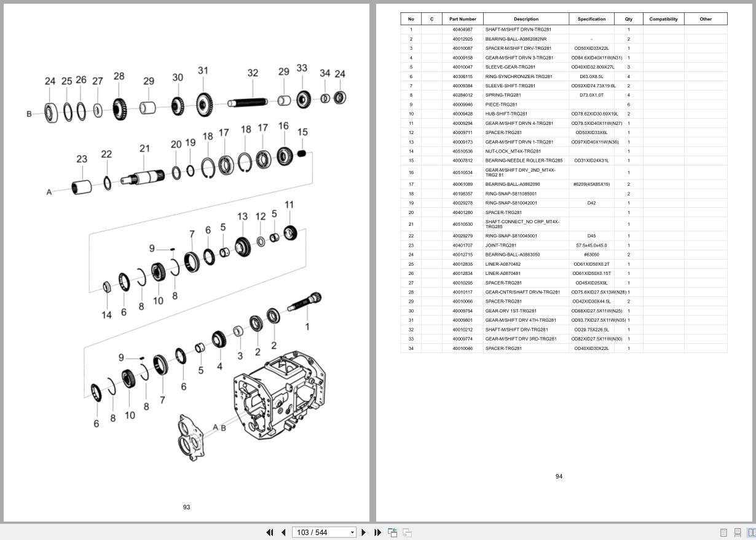Select RING-SYNCHRONIZER-TRG281 description
Image resolution: width=756 pixels, height=540 pixels.
tap(519, 76)
